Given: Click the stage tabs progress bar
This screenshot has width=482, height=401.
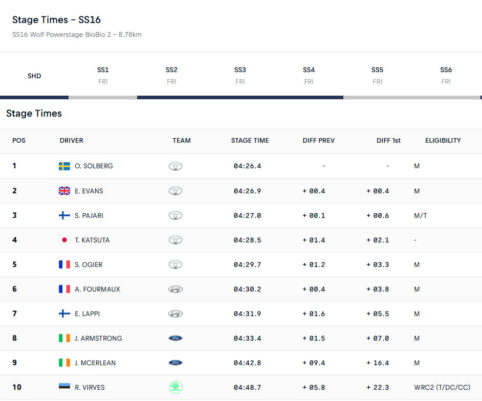Looking at the screenshot, I should (x=241, y=97).
